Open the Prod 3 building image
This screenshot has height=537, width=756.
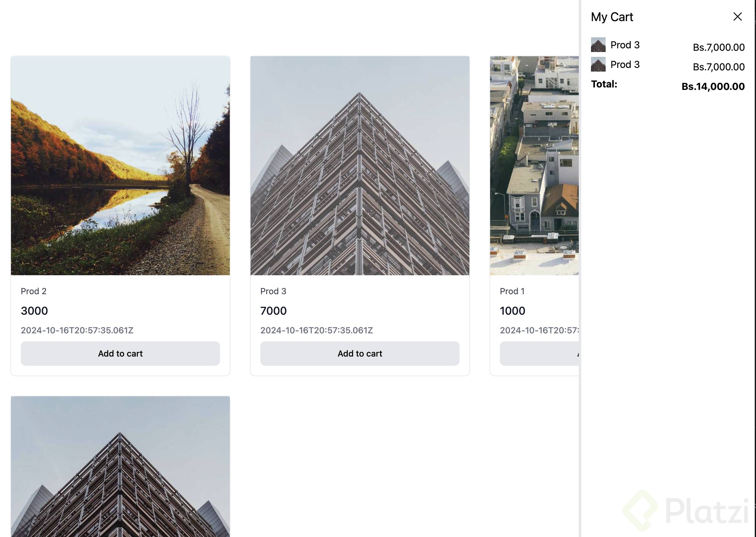pyautogui.click(x=360, y=166)
